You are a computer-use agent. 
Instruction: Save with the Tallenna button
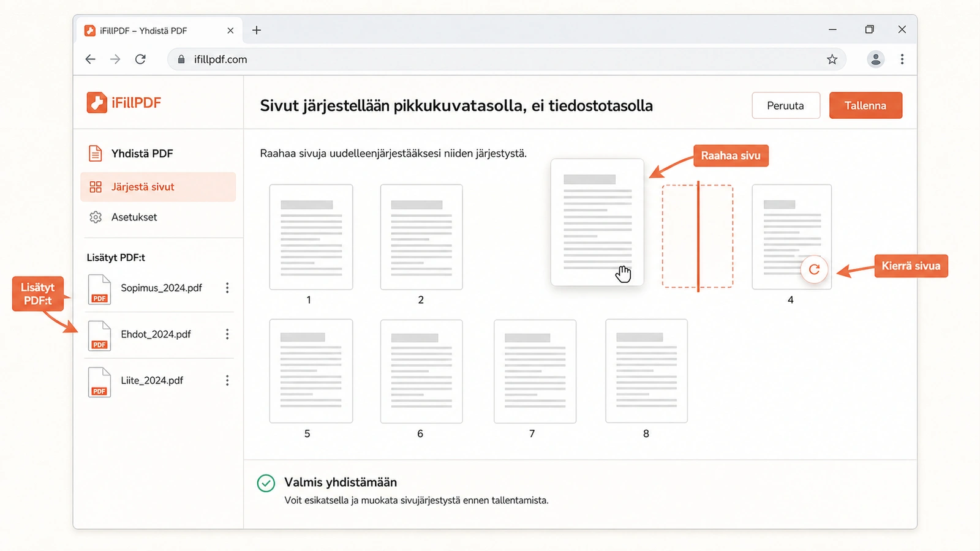pyautogui.click(x=865, y=105)
